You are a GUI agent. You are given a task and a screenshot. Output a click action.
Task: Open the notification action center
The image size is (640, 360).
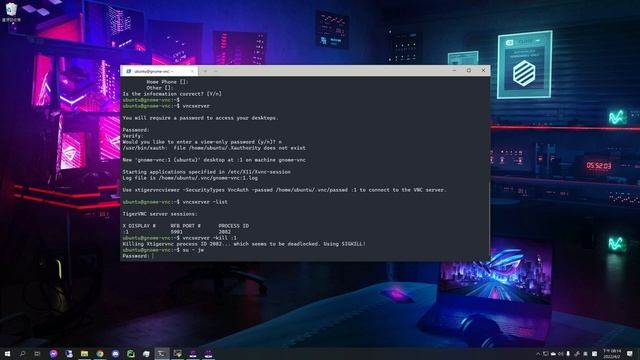630,353
